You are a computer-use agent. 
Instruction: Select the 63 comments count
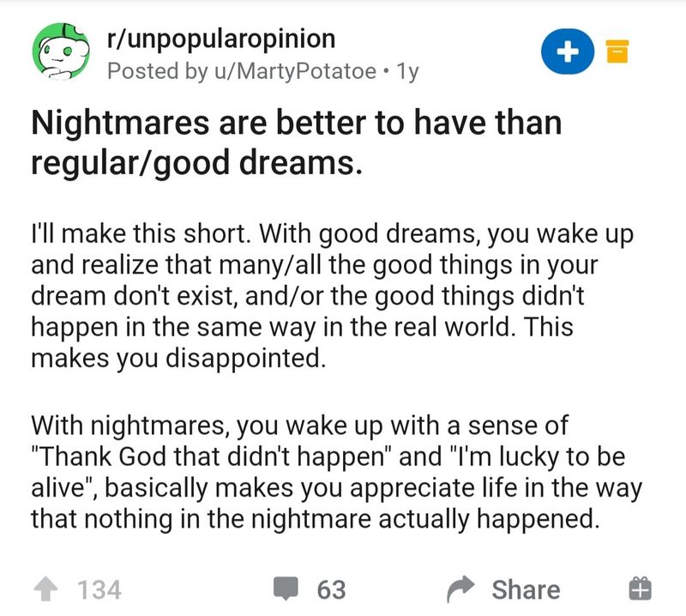(x=331, y=589)
